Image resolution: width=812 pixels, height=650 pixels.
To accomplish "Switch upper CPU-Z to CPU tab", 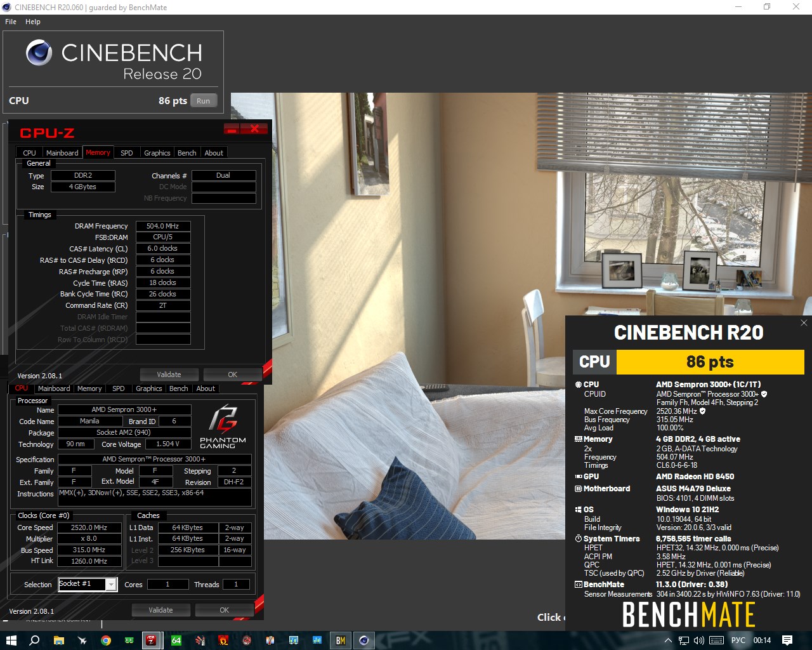I will [29, 153].
